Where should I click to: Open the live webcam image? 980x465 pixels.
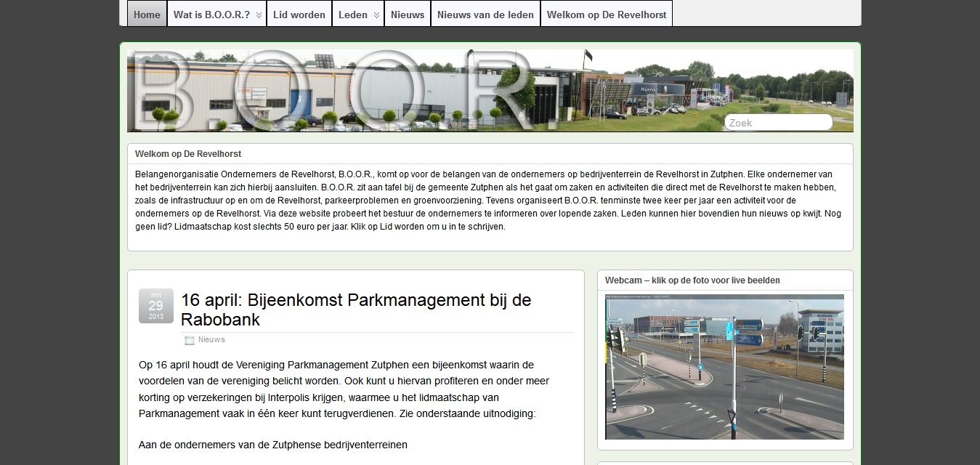pos(724,367)
